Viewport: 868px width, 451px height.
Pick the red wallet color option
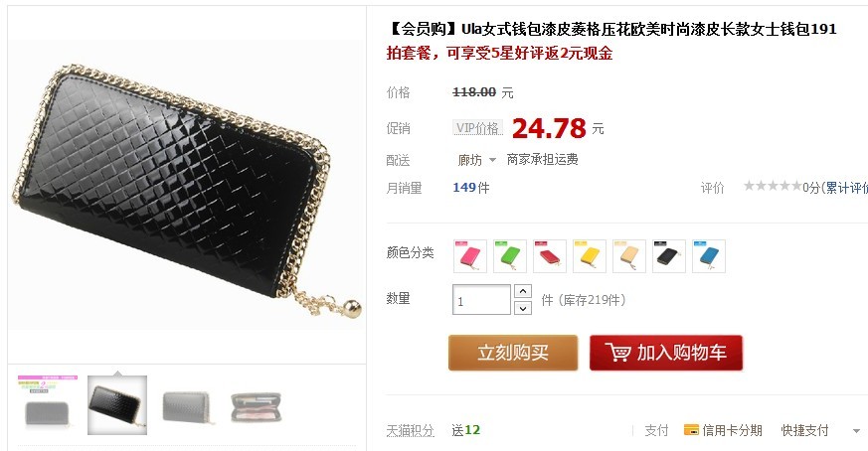tap(550, 256)
